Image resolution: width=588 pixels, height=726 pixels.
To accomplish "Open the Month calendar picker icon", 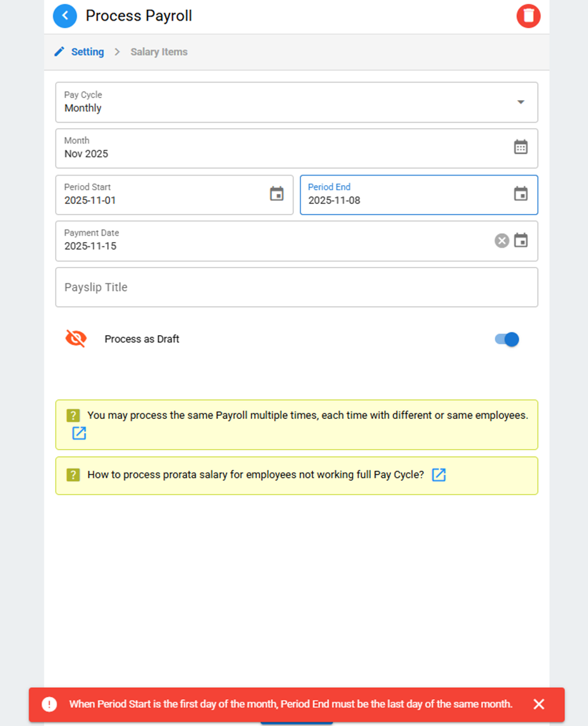I will point(520,148).
